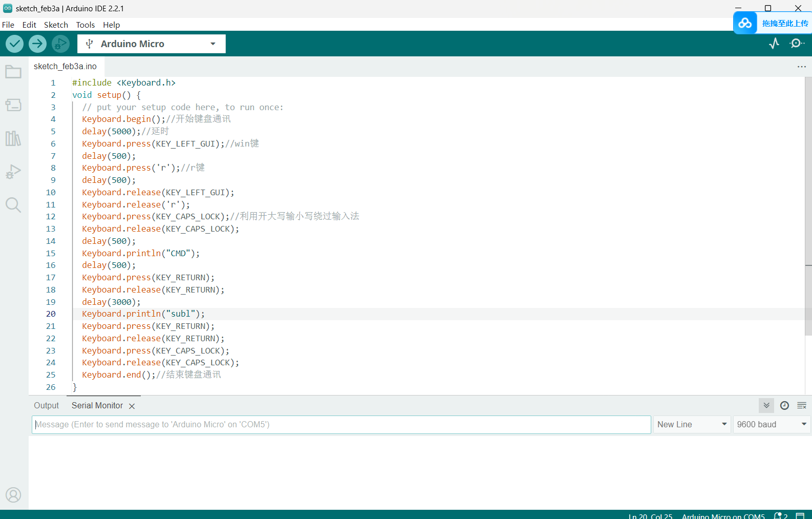Open the Search sidebar icon

(13, 205)
